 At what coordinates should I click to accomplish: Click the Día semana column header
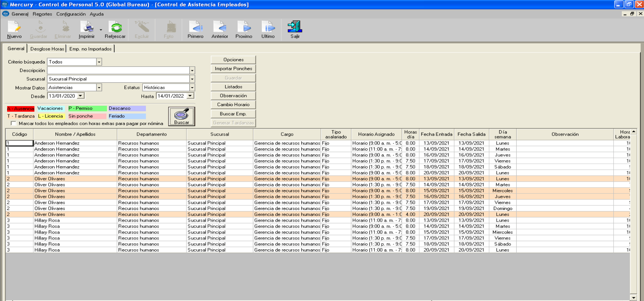tap(503, 134)
